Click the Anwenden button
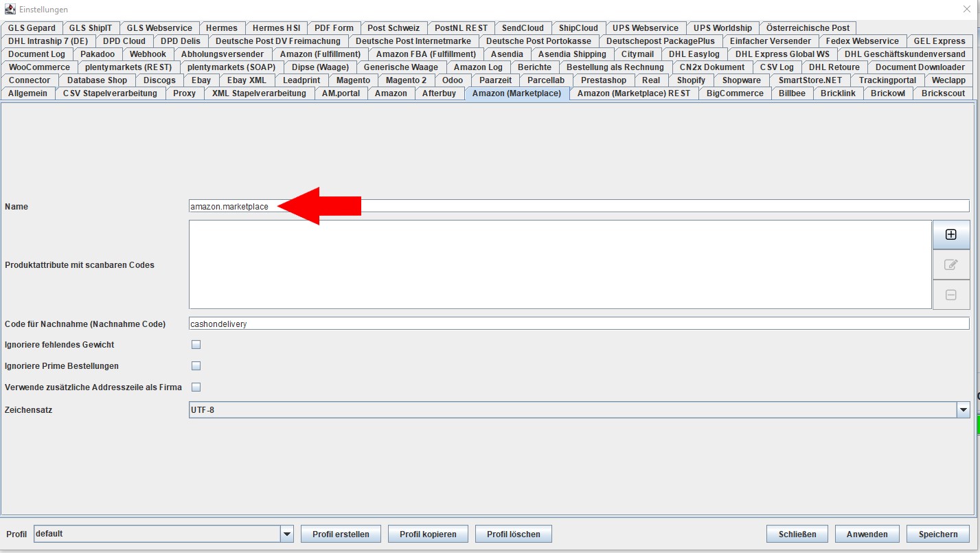 click(x=867, y=534)
